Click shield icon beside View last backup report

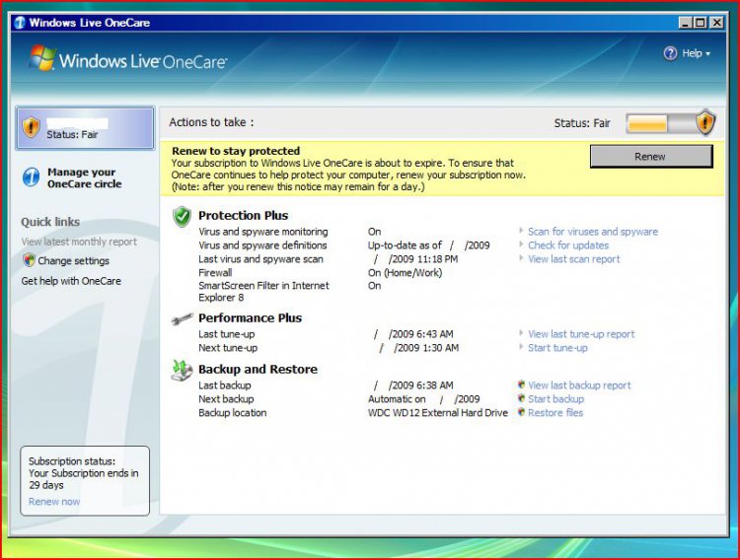coord(522,385)
